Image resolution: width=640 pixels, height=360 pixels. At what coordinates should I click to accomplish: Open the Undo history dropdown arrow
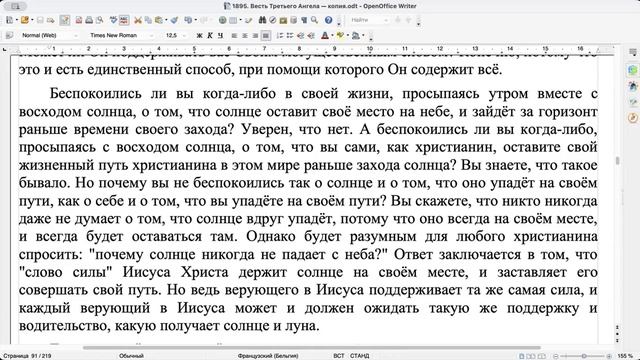point(196,20)
